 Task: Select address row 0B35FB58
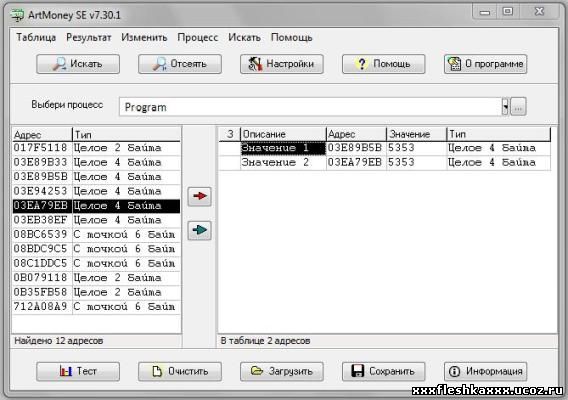tap(96, 293)
